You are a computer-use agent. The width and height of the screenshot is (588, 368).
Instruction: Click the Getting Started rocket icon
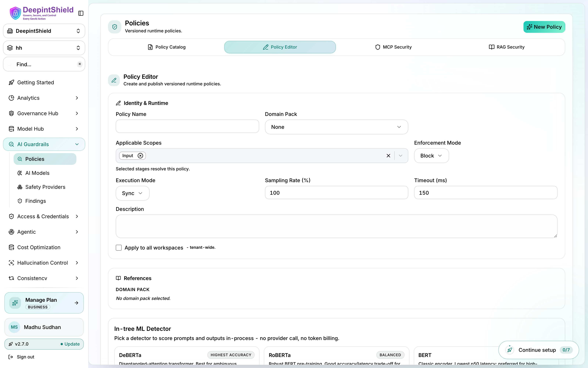point(11,82)
